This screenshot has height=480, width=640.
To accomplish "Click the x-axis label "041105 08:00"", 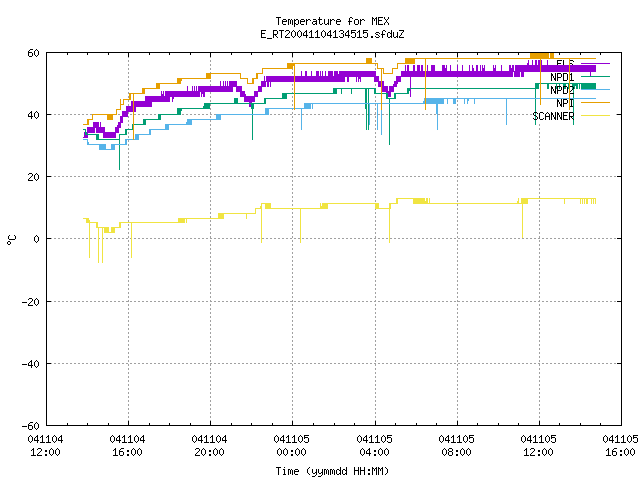I will click(x=456, y=446).
